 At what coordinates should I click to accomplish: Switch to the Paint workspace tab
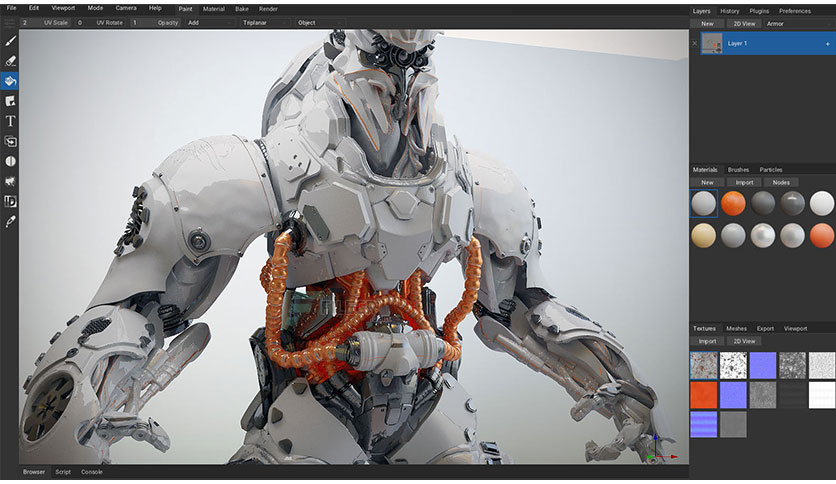(186, 9)
